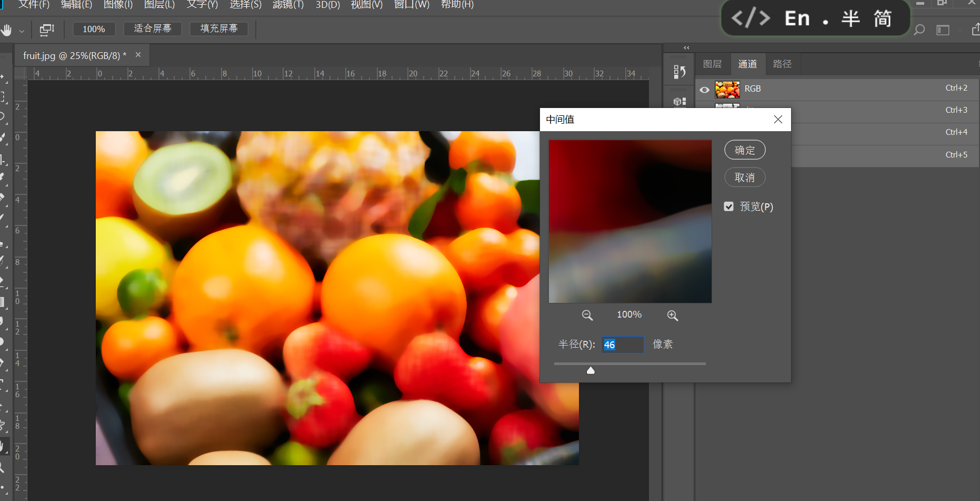Zoom in the Median filter preview

pos(673,315)
